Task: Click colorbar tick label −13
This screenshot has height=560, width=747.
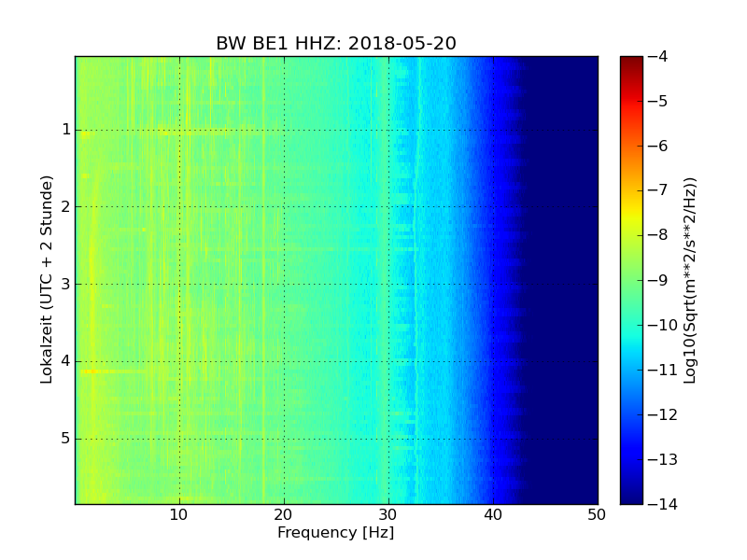Action: pyautogui.click(x=663, y=459)
